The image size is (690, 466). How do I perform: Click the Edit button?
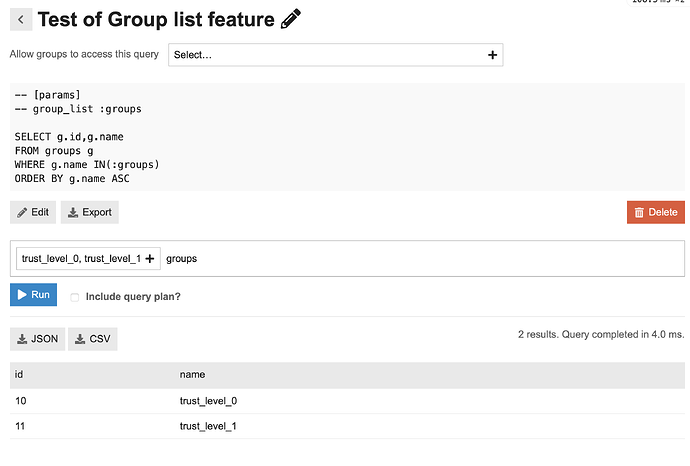coord(33,213)
